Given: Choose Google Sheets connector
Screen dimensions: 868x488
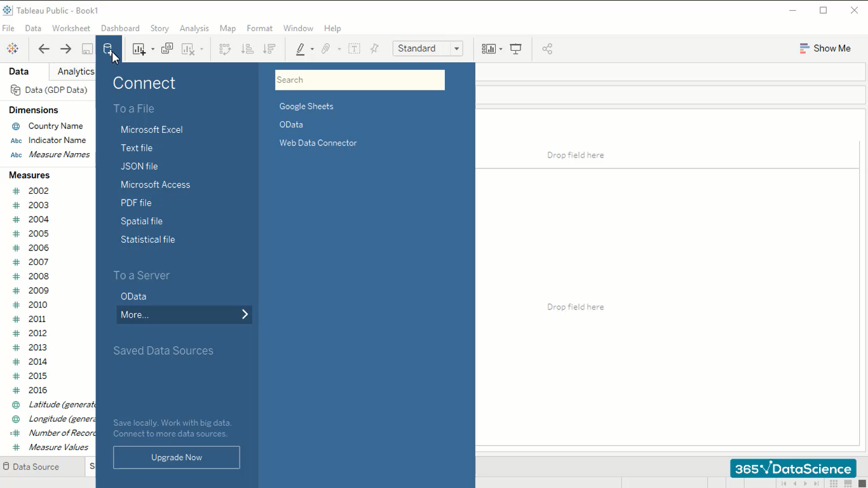Looking at the screenshot, I should coord(306,106).
